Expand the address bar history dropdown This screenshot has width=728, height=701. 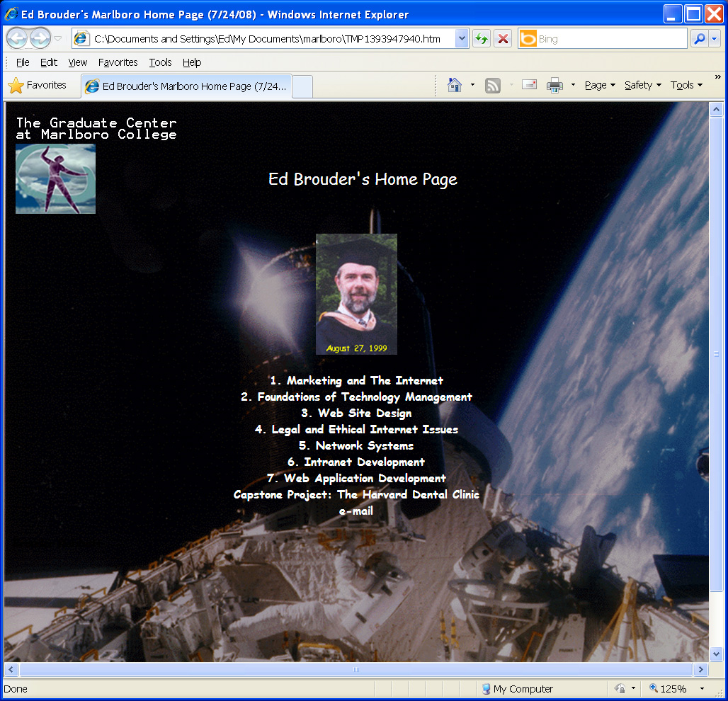(462, 39)
